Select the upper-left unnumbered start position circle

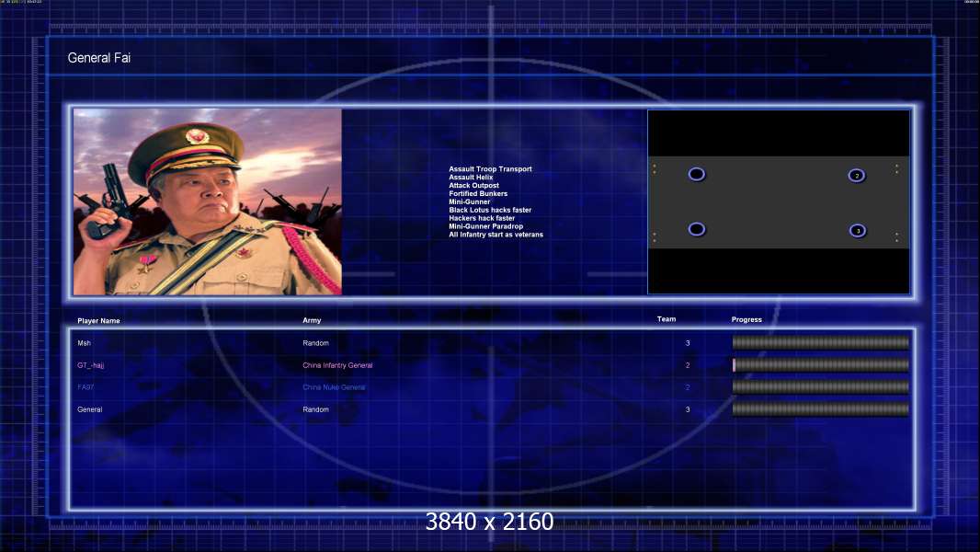point(696,175)
